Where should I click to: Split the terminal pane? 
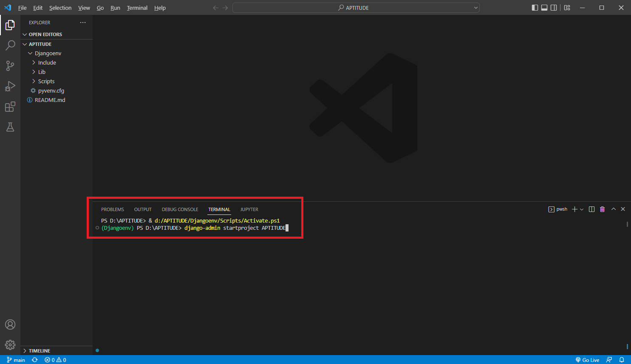[591, 209]
